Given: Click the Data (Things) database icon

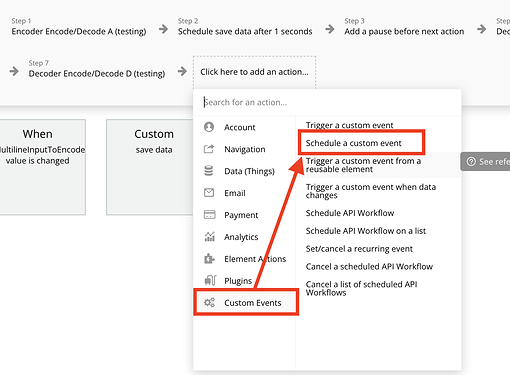Looking at the screenshot, I should coord(209,171).
